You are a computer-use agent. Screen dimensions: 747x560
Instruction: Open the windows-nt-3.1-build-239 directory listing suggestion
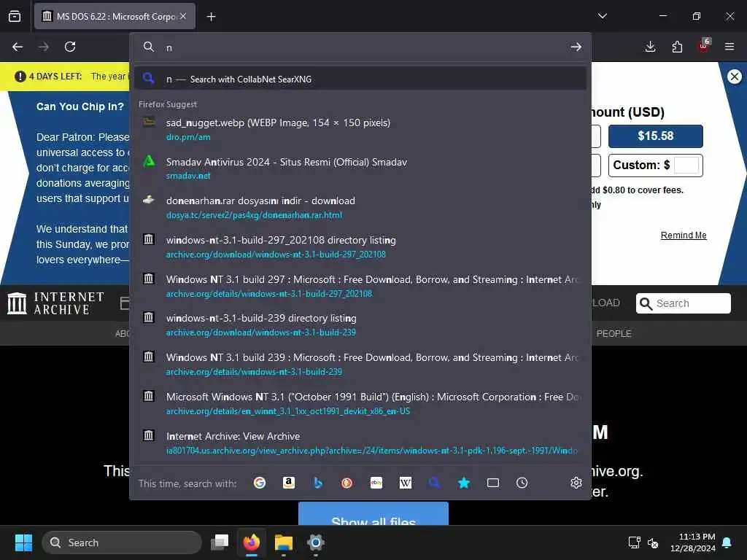pos(360,325)
